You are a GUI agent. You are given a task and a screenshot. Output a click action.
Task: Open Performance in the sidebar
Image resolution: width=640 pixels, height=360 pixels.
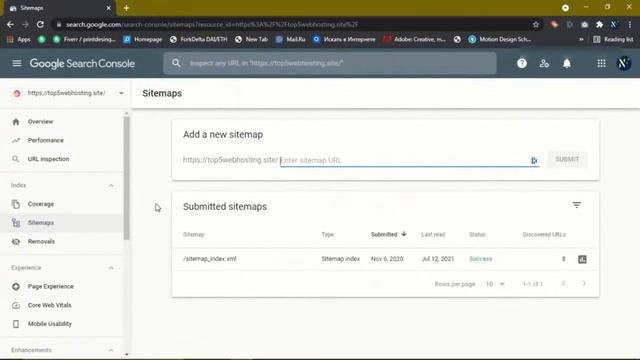61,140
